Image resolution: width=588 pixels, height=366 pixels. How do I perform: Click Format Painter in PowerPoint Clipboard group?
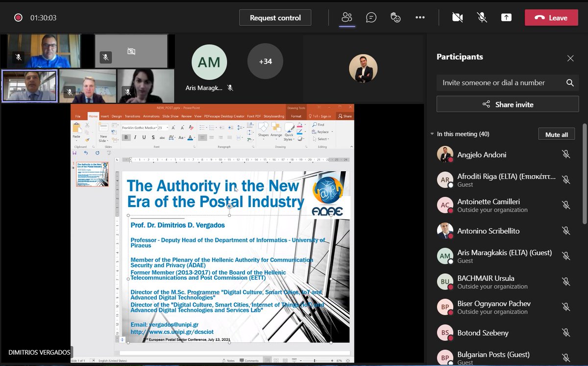(x=87, y=140)
